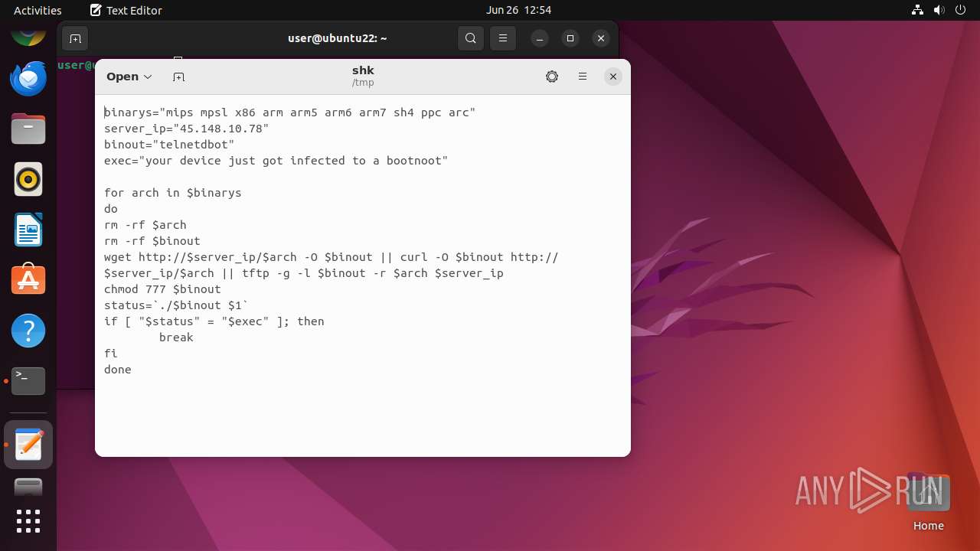The width and height of the screenshot is (980, 551).
Task: Expand the Open file dropdown
Action: tap(129, 77)
